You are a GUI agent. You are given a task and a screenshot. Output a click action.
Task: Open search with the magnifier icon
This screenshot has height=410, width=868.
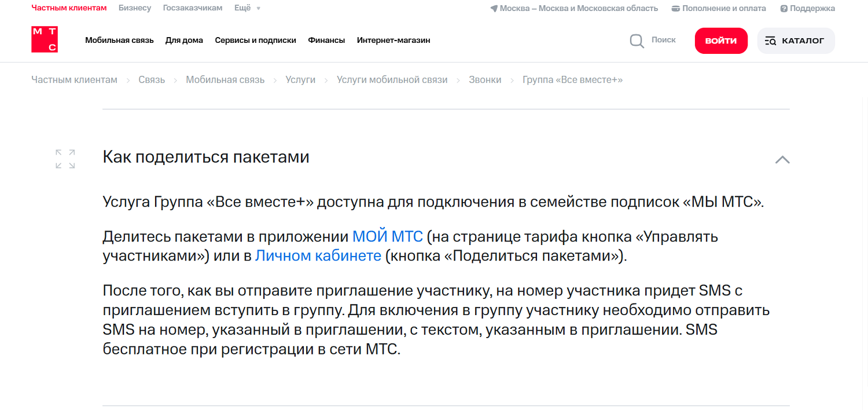637,41
